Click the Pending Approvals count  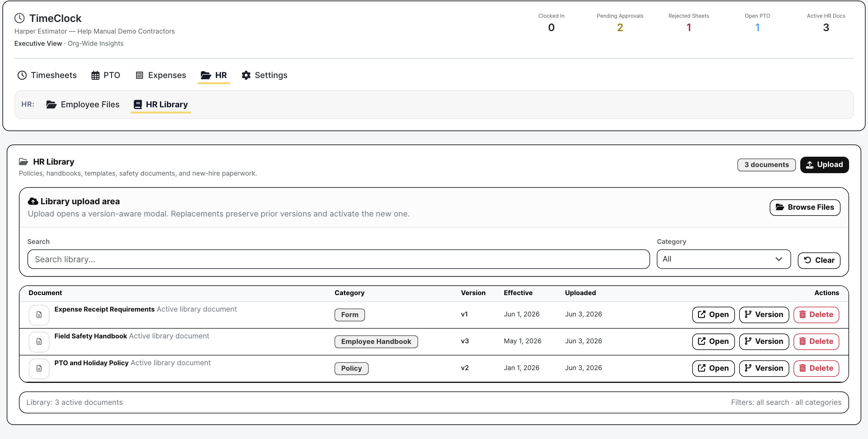click(620, 28)
